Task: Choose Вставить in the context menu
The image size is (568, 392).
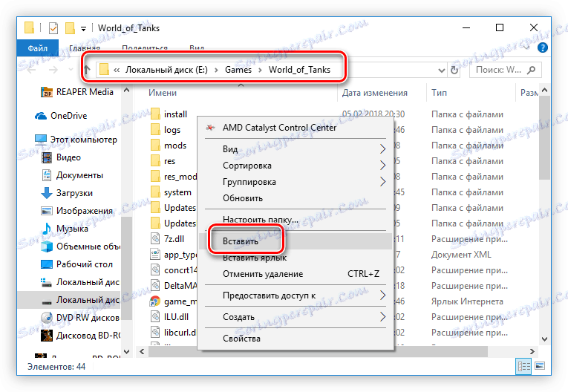Action: tap(296, 241)
